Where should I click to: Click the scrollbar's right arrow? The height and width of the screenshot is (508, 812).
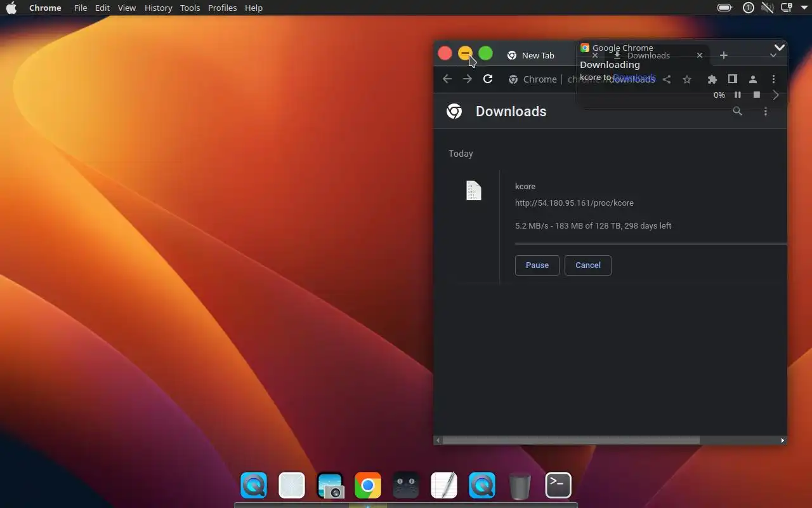pos(783,440)
